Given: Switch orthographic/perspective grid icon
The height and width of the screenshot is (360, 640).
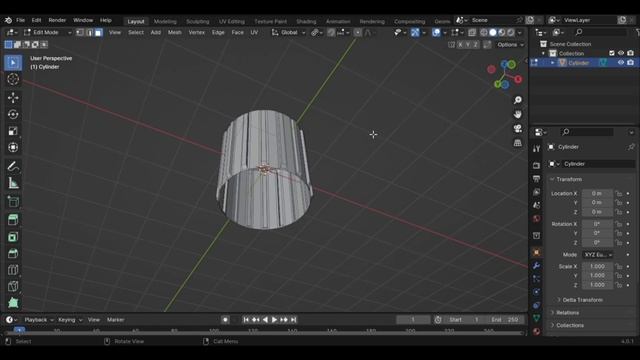Looking at the screenshot, I should point(518,143).
